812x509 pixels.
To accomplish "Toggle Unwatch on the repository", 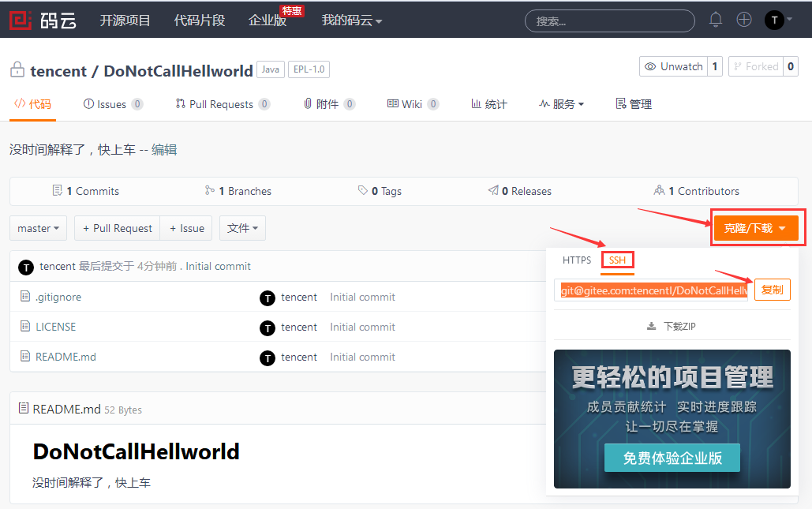I will [x=674, y=66].
